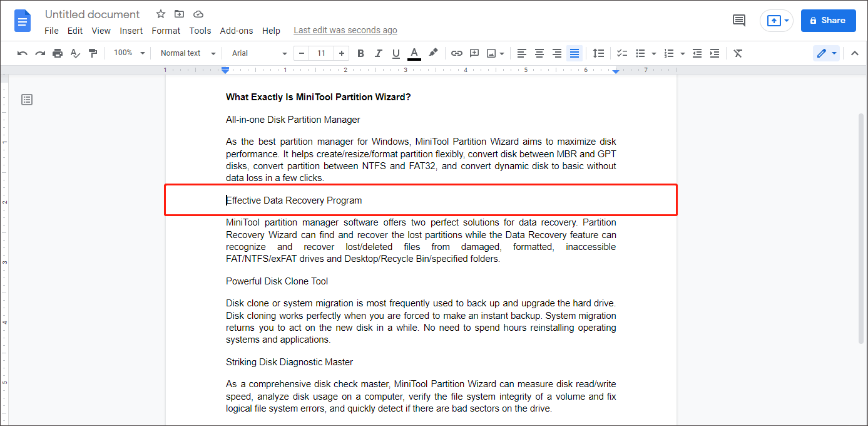Decrease font size with minus button
The width and height of the screenshot is (868, 426).
point(302,53)
